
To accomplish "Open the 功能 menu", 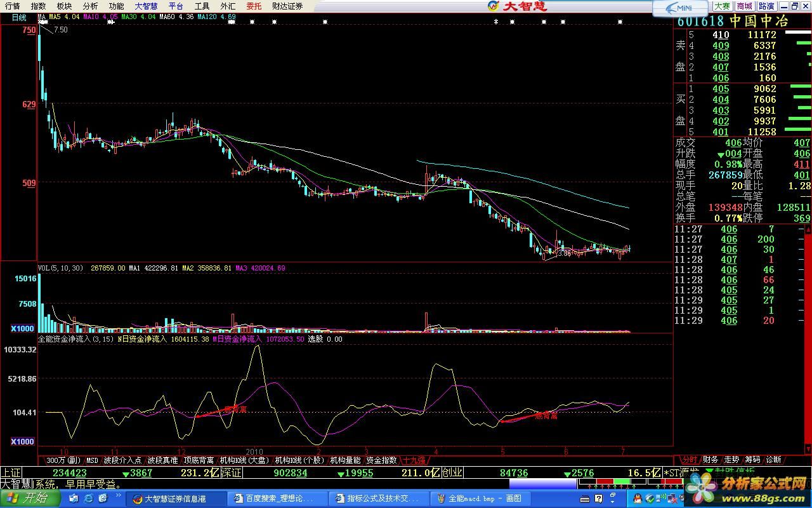I will pos(116,6).
